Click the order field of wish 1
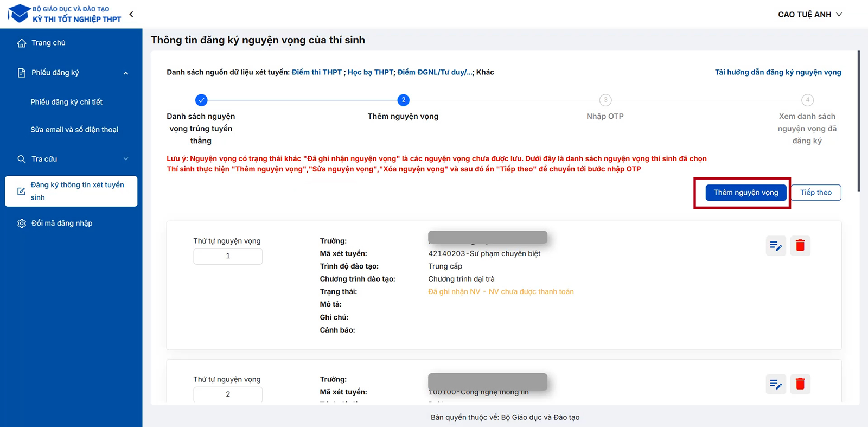 tap(228, 256)
